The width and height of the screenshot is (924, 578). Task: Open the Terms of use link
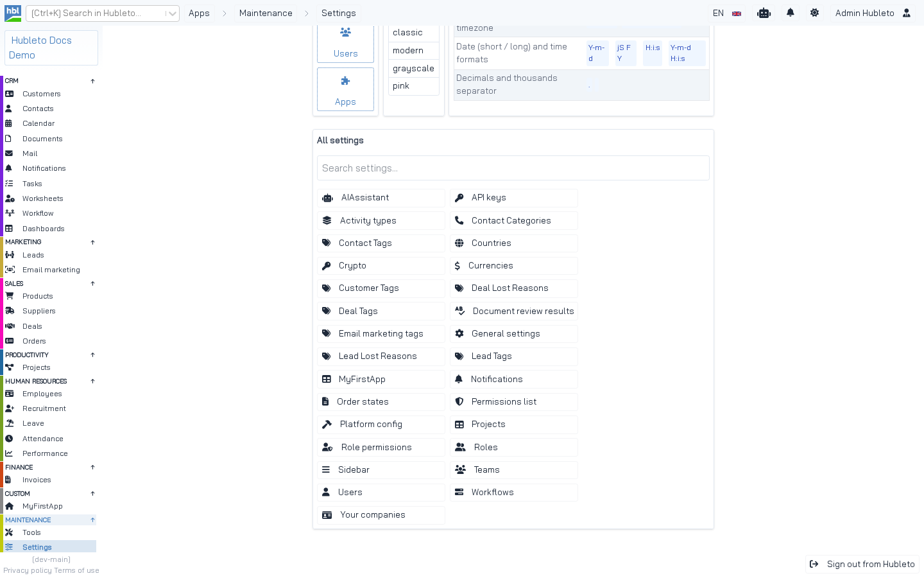point(76,570)
